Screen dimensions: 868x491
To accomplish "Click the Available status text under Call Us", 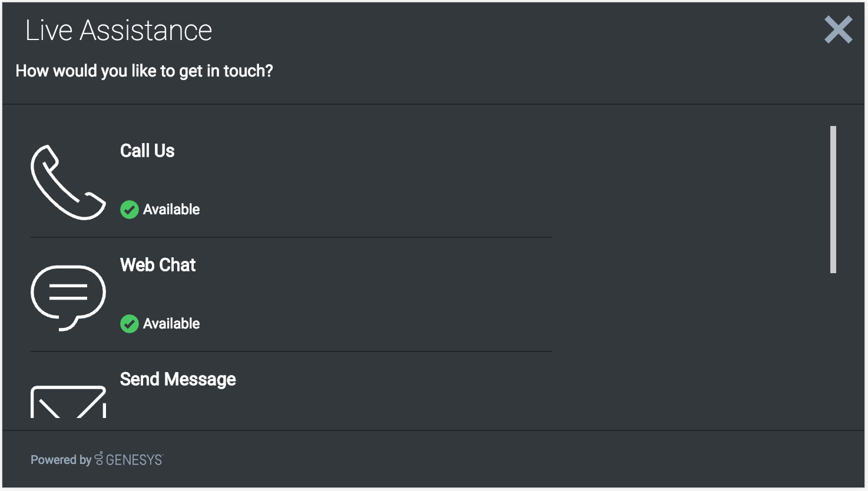I will [171, 210].
